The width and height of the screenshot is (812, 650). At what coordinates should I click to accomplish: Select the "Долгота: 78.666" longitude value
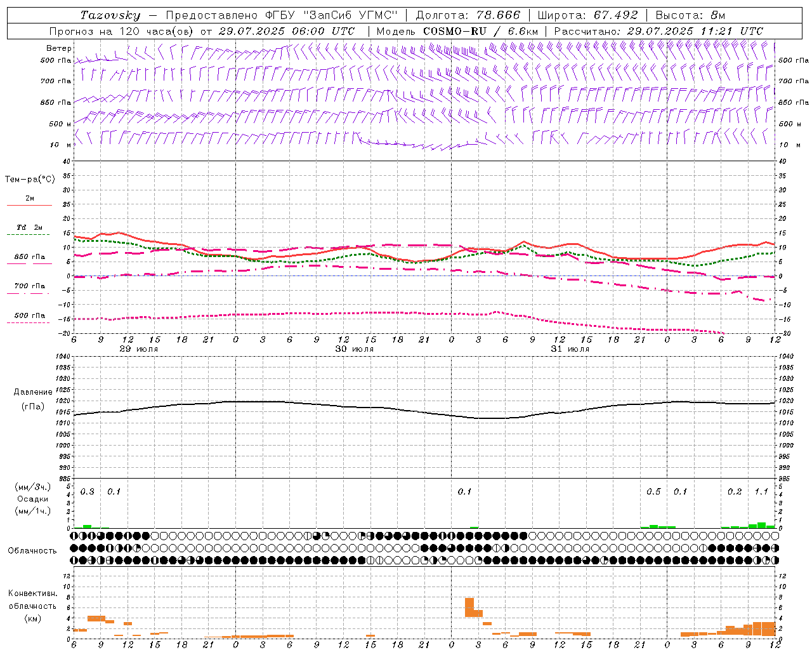468,15
